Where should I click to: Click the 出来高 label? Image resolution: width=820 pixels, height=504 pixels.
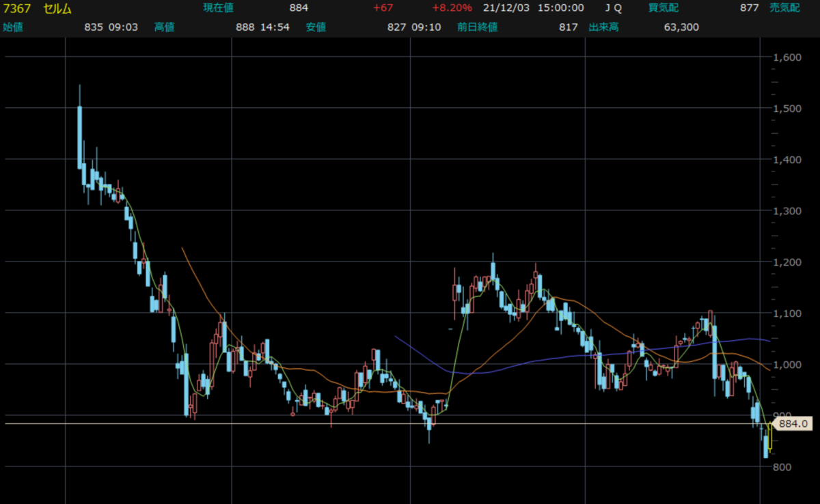tap(604, 27)
